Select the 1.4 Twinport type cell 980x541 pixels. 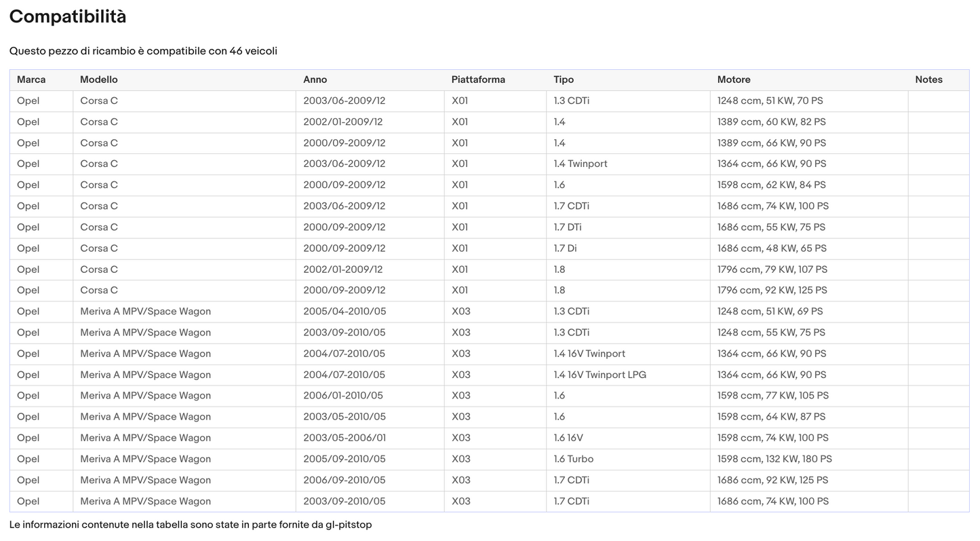580,164
